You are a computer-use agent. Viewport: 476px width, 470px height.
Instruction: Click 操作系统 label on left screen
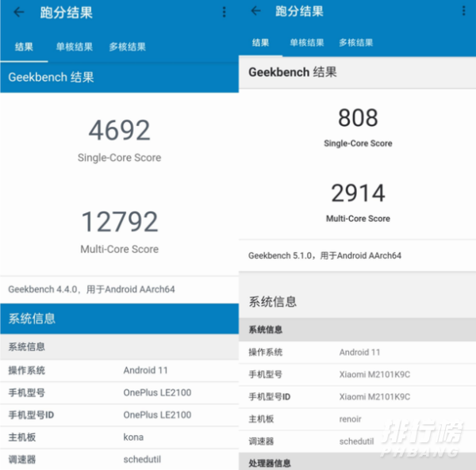click(27, 370)
